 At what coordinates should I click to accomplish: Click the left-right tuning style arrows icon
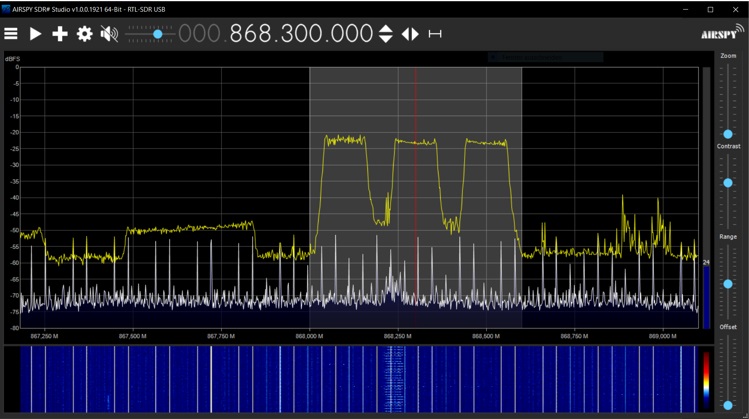pos(410,34)
